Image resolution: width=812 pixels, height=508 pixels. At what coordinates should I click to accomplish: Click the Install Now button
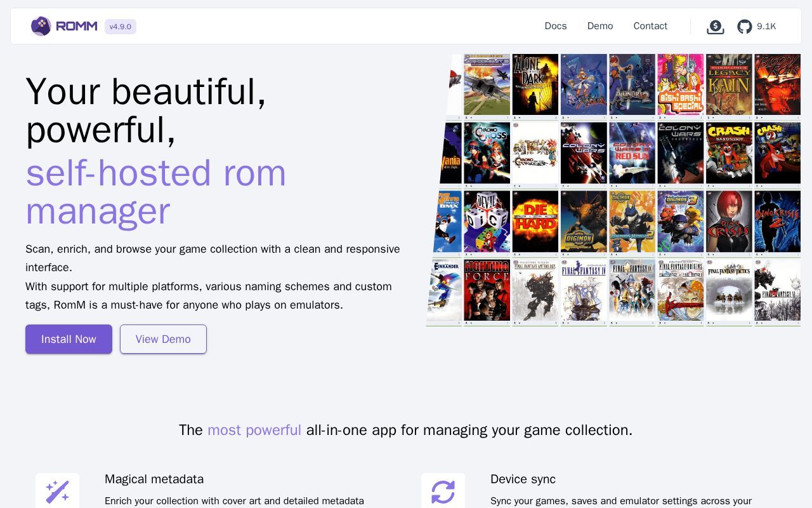69,339
